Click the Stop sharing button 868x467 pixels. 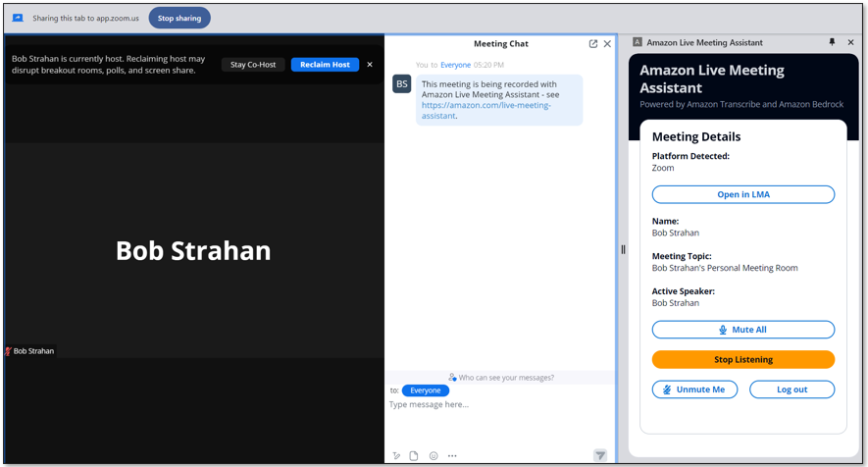[x=179, y=19]
